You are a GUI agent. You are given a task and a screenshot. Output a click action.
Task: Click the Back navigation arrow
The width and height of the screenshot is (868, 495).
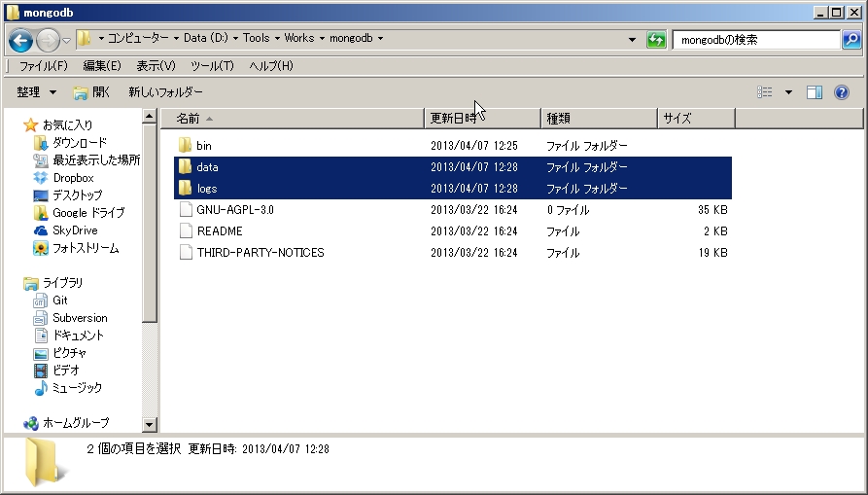(x=21, y=40)
